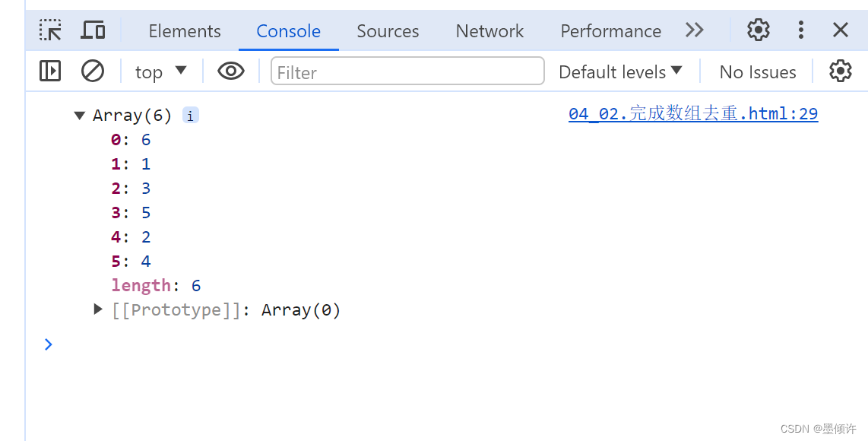Switch to the Elements tab
The height and width of the screenshot is (441, 868).
coord(184,30)
